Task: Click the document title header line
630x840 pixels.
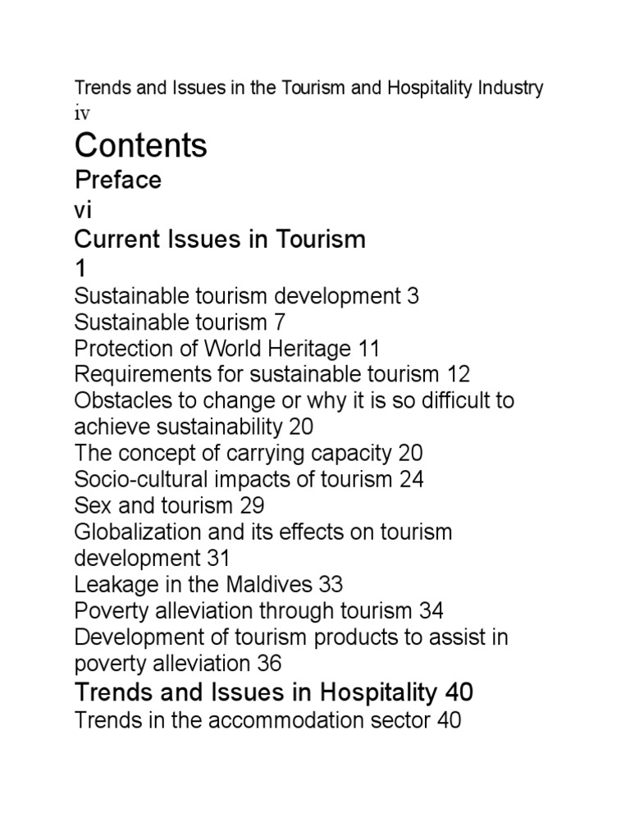Action: tap(308, 88)
